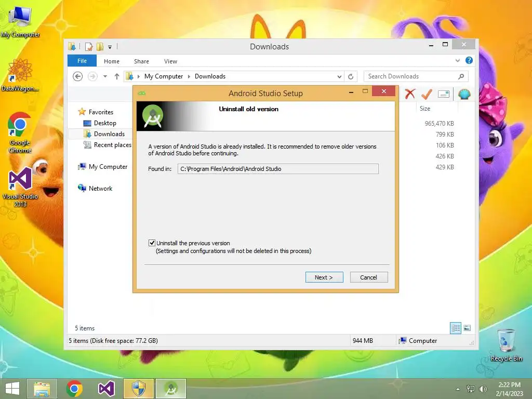Screen dimensions: 532x399
Task: Click the blue shell toolbar icon
Action: tap(464, 94)
